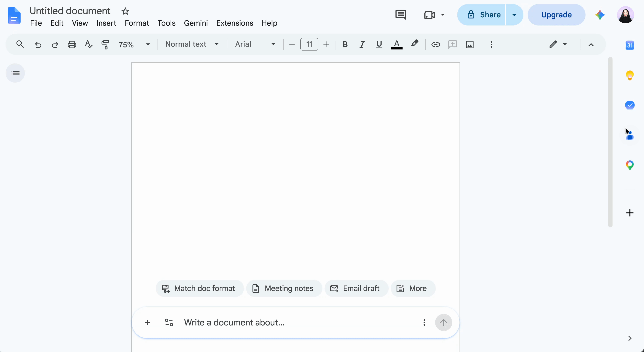Run spelling and grammar check
The height and width of the screenshot is (352, 644).
coord(89,44)
